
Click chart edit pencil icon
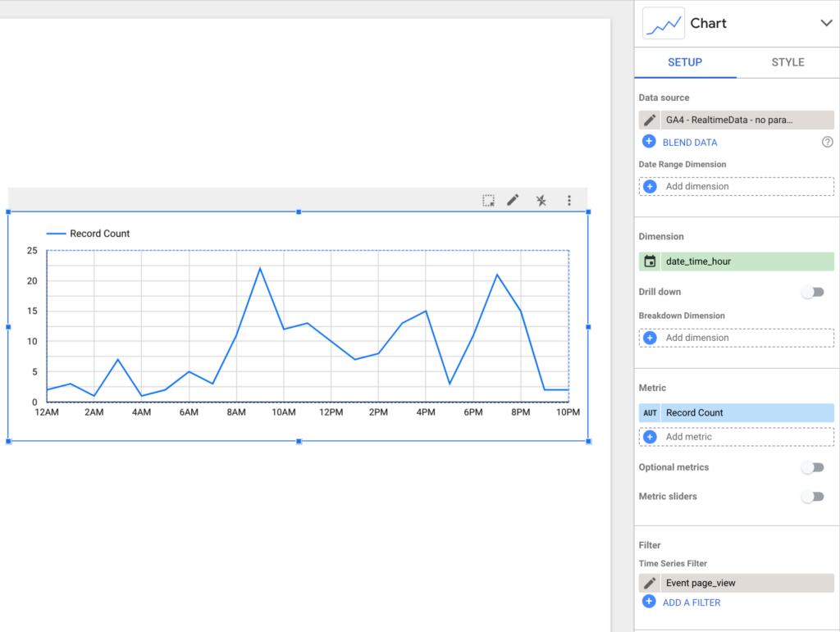(x=513, y=200)
